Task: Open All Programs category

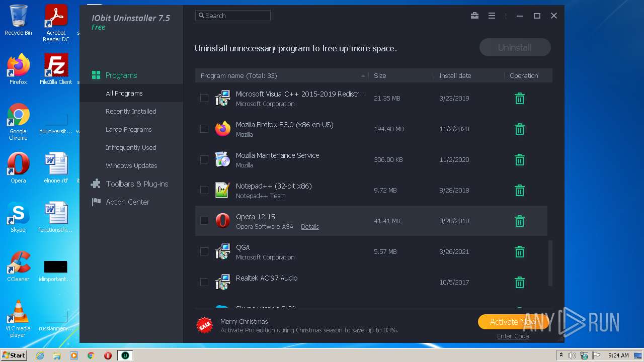Action: [131, 94]
